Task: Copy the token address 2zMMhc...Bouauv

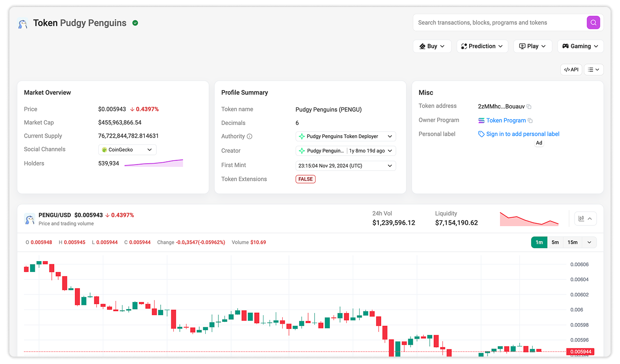Action: point(529,107)
